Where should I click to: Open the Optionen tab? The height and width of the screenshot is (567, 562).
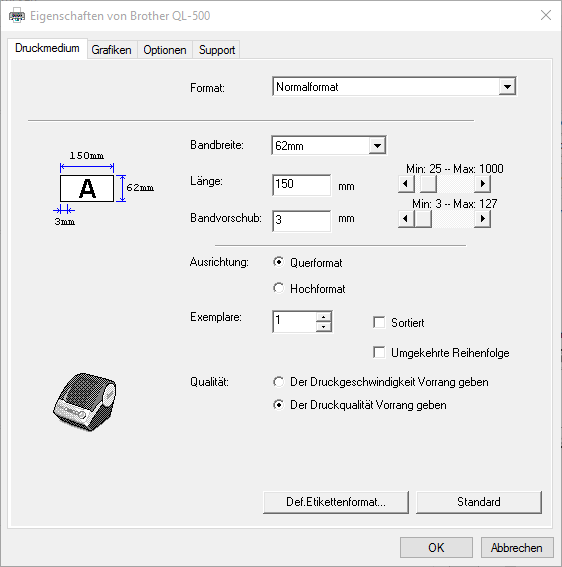165,50
